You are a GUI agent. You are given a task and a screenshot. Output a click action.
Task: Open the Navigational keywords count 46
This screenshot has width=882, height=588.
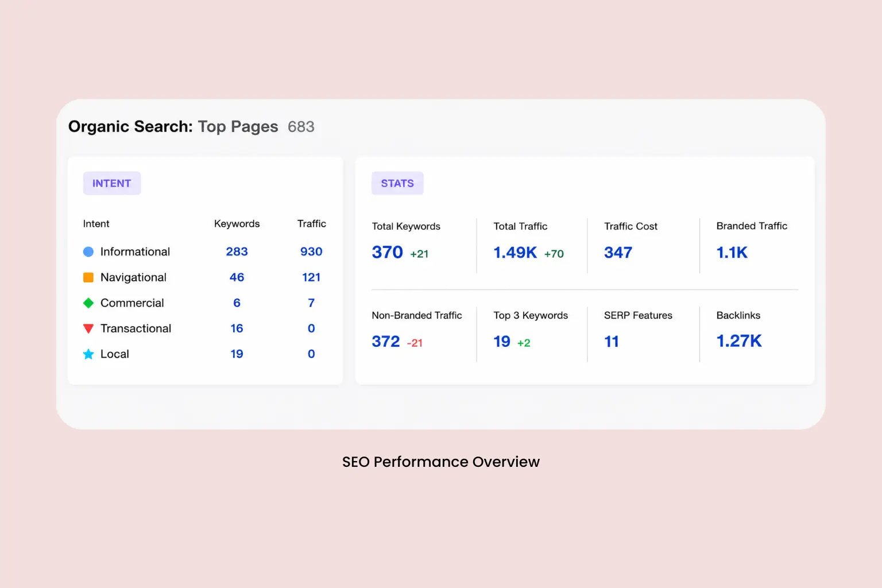point(237,277)
